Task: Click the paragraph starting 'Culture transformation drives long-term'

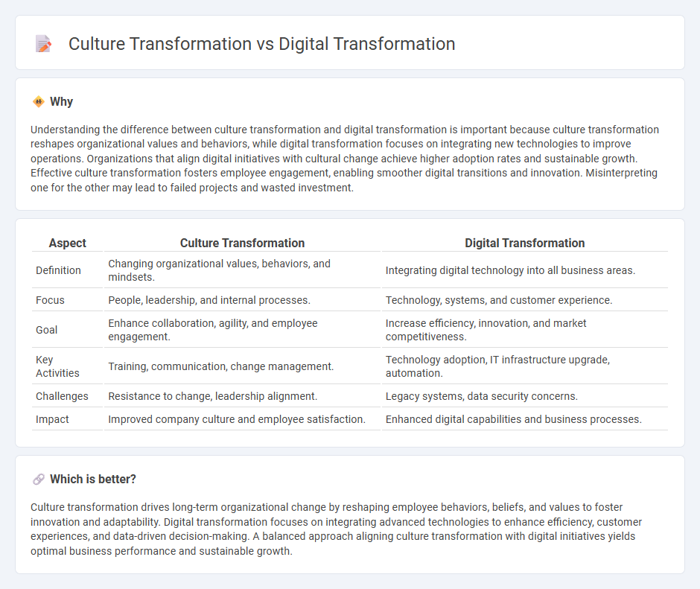Action: (336, 529)
